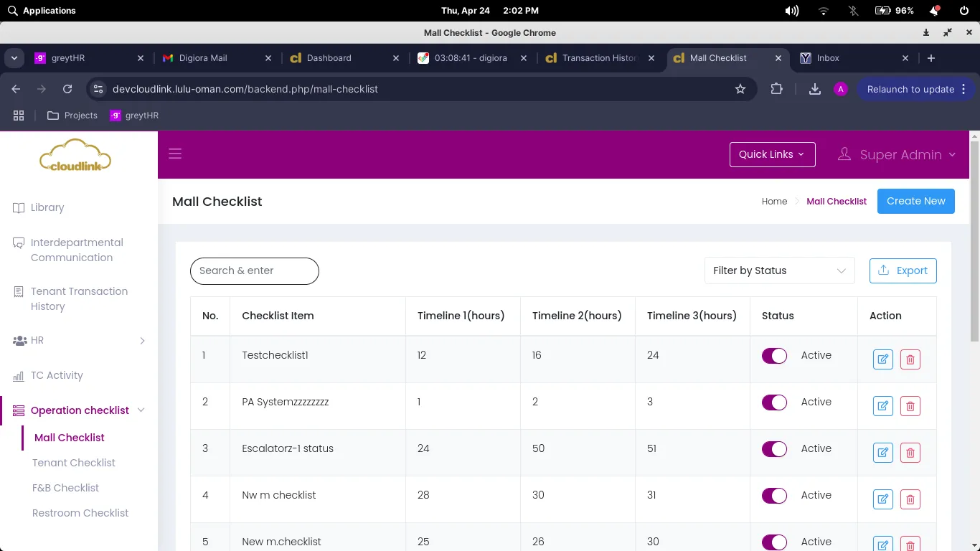Viewport: 980px width, 551px height.
Task: Delete the Nw m checklist row
Action: 910,499
